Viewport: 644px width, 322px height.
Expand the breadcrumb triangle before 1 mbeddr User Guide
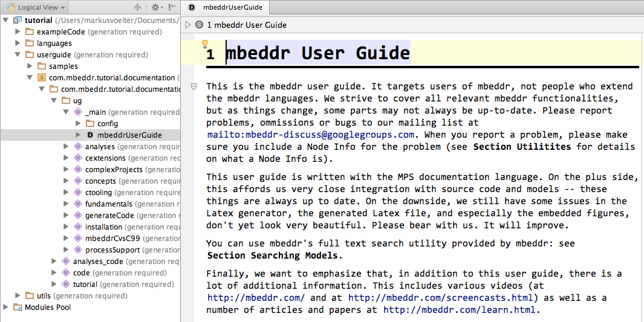pyautogui.click(x=188, y=25)
